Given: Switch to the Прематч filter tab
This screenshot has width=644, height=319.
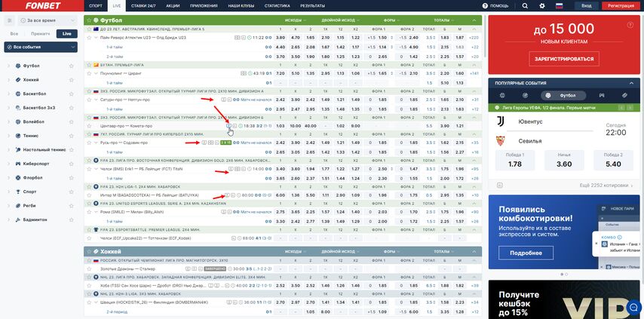Looking at the screenshot, I should tap(40, 34).
